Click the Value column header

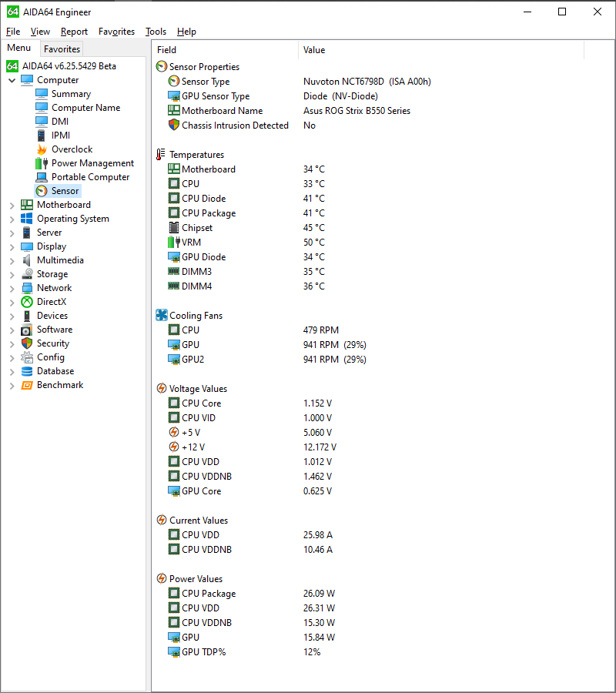coord(441,50)
